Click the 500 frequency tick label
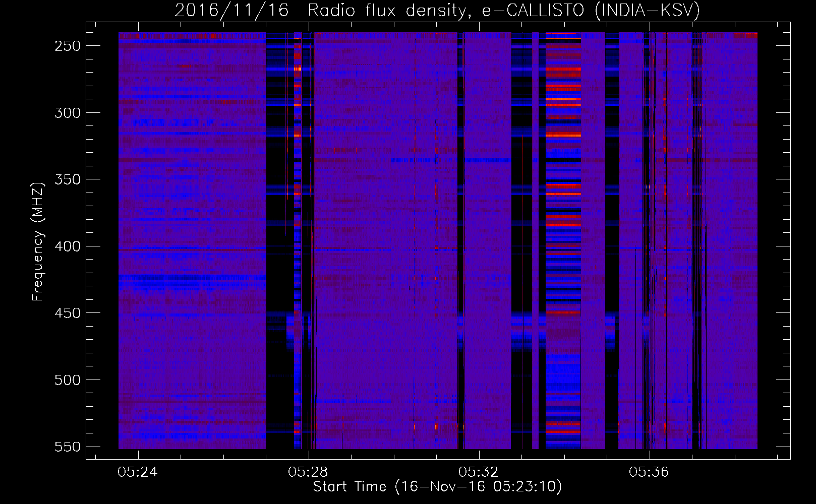The width and height of the screenshot is (816, 504). [67, 380]
